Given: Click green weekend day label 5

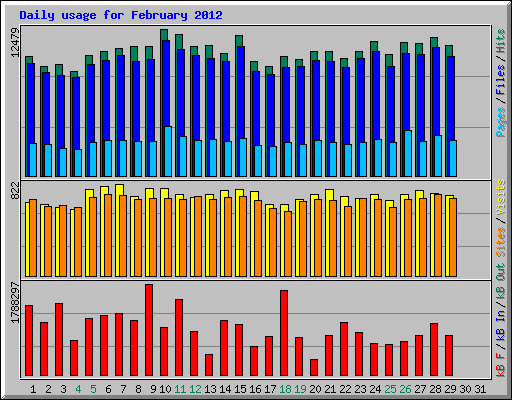Looking at the screenshot, I should (x=93, y=389).
